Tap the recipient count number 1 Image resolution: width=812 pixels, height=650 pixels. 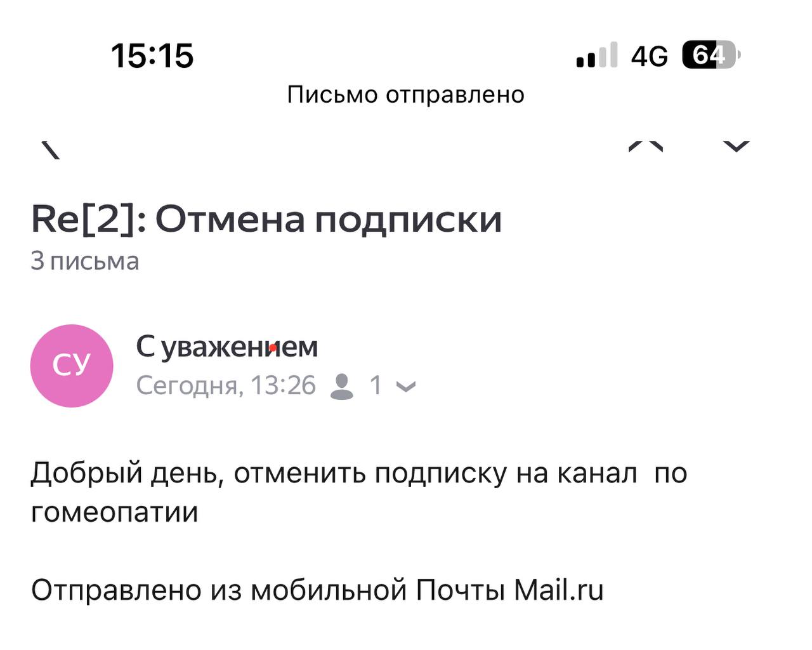376,385
